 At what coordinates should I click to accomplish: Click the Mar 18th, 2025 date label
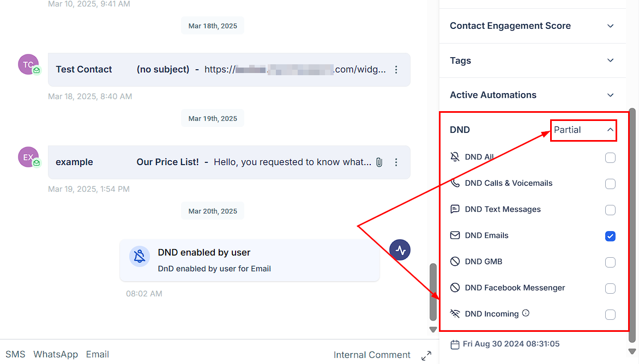tap(213, 26)
